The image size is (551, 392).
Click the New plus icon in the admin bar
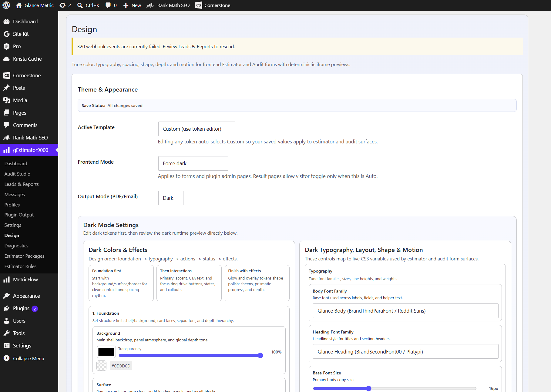126,5
